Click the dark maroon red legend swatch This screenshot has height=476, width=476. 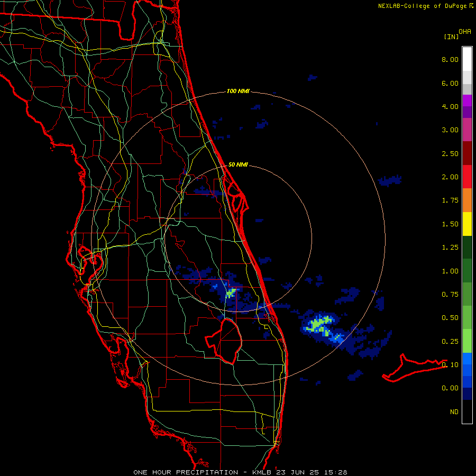click(467, 153)
